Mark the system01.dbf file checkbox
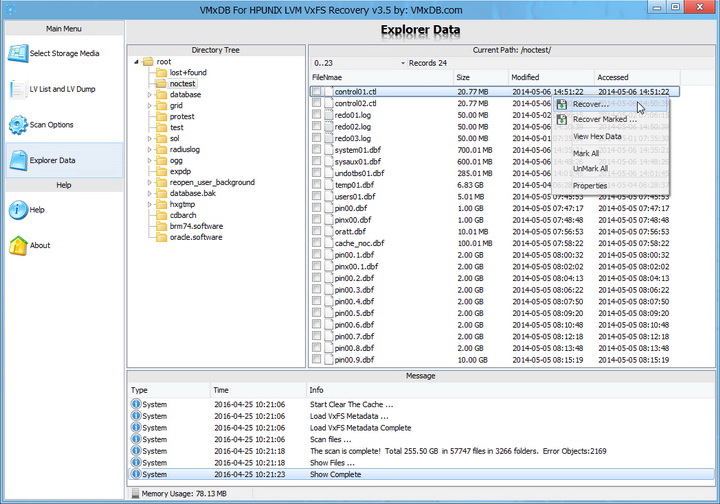The height and width of the screenshot is (504, 720). 317,149
